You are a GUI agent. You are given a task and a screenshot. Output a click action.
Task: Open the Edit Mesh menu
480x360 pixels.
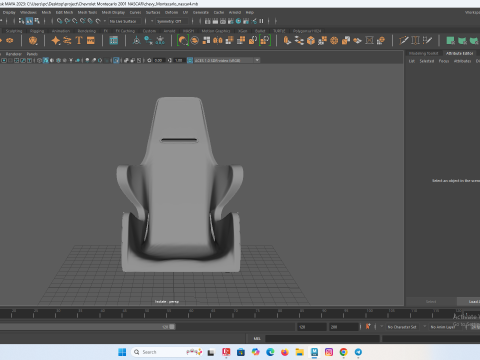point(64,12)
